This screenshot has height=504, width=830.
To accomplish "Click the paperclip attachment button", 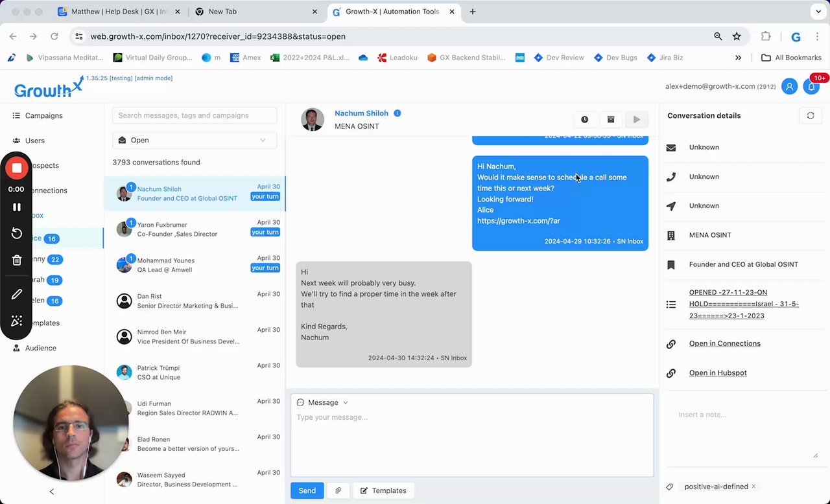I will [x=338, y=490].
